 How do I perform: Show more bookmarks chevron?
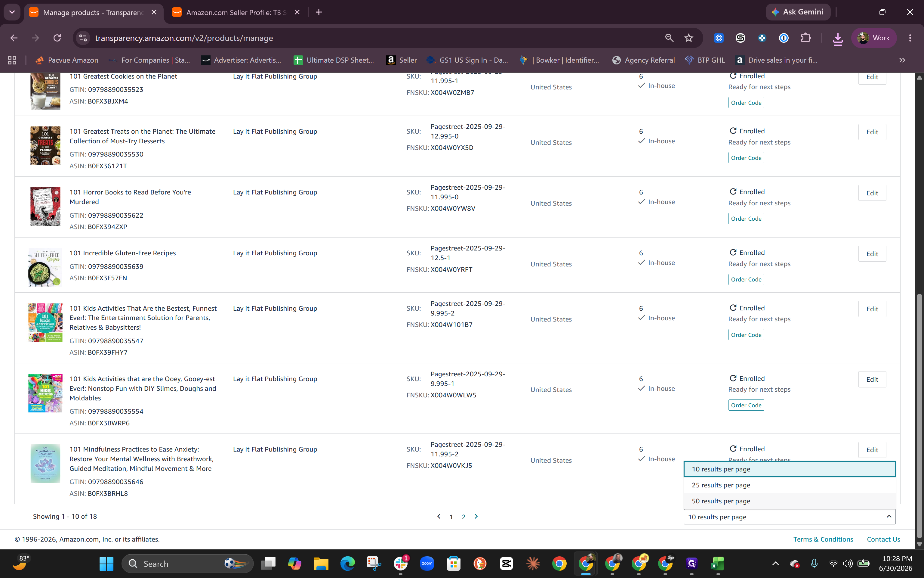(902, 60)
